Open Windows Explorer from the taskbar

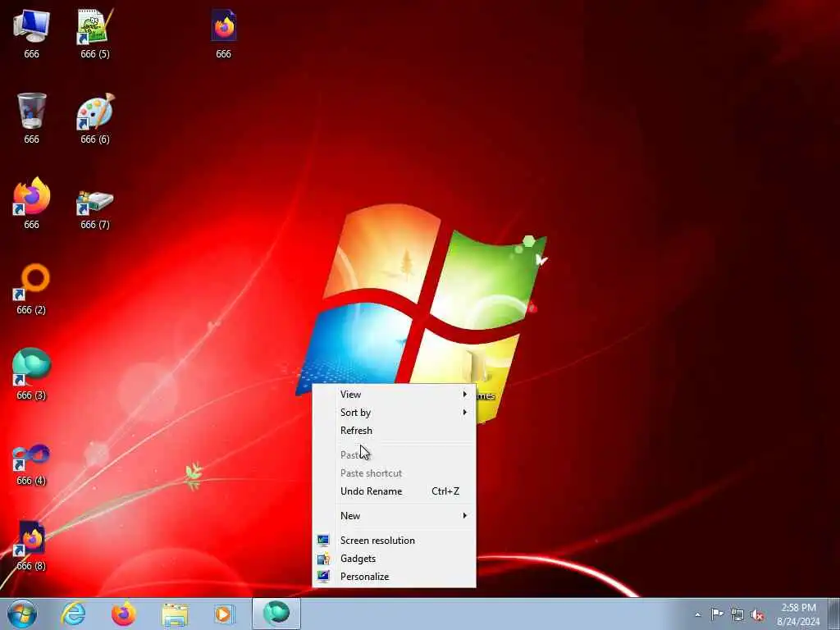[175, 614]
